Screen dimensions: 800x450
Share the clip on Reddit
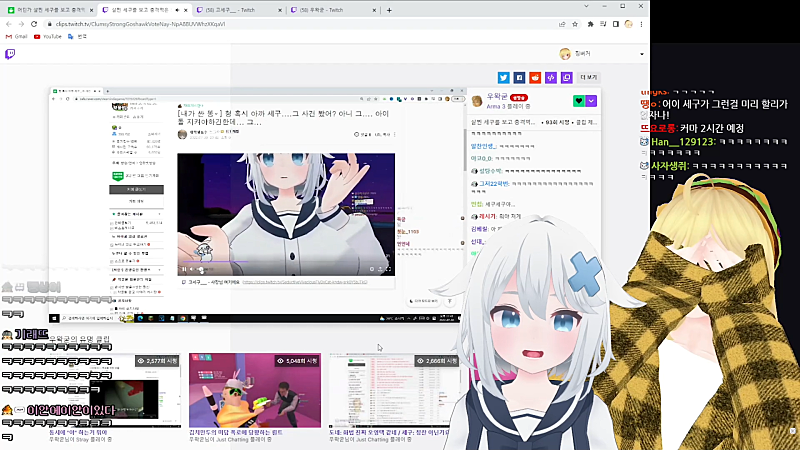click(x=535, y=77)
